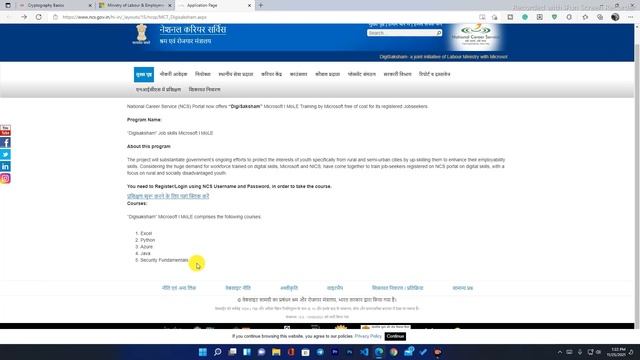Click the Python course list item

click(x=147, y=240)
